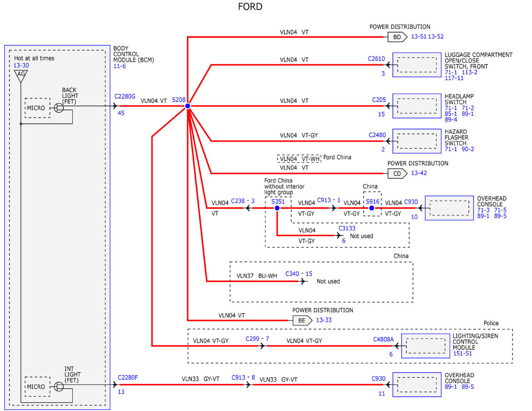The height and width of the screenshot is (411, 532).
Task: Follow the 113-2 luggage switch reference
Action: pos(469,72)
